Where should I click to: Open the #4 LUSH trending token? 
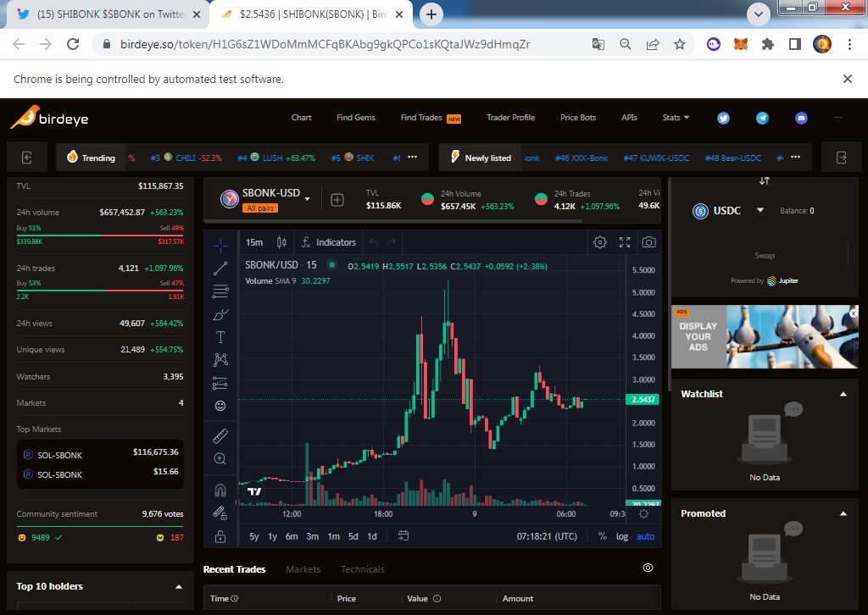(x=276, y=158)
